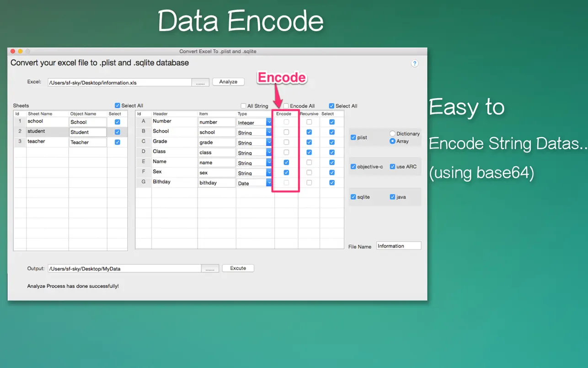Image resolution: width=588 pixels, height=368 pixels.
Task: Click the File Name input field
Action: click(x=398, y=245)
